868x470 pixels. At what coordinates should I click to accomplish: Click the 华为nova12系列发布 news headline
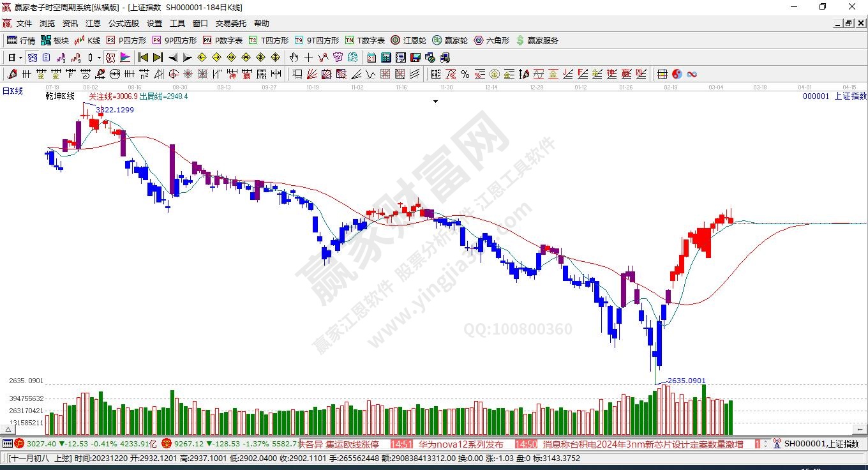(x=461, y=444)
